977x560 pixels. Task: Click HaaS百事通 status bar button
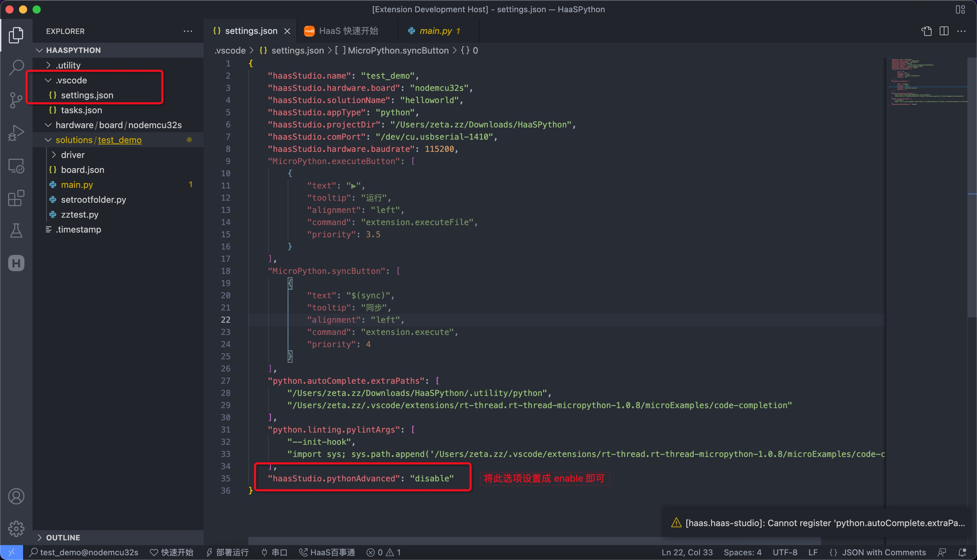(x=327, y=552)
